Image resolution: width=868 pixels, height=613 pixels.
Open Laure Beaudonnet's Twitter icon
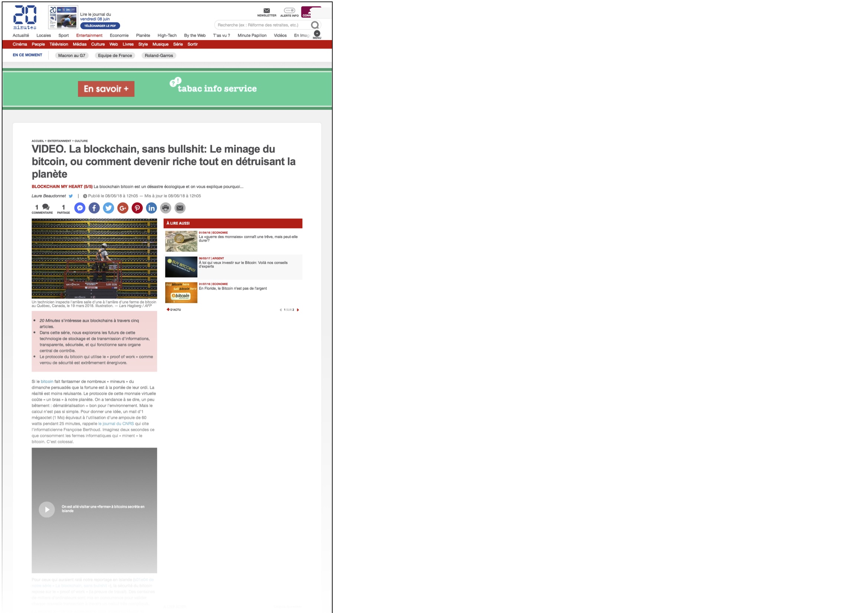point(71,196)
